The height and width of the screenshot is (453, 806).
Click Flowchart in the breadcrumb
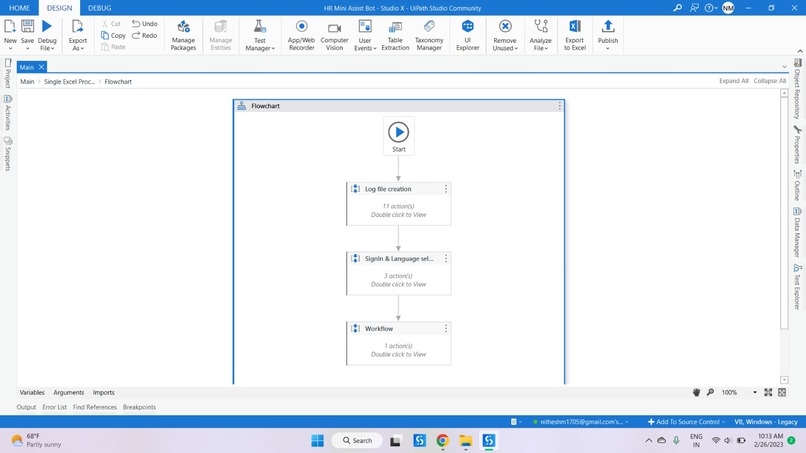118,81
